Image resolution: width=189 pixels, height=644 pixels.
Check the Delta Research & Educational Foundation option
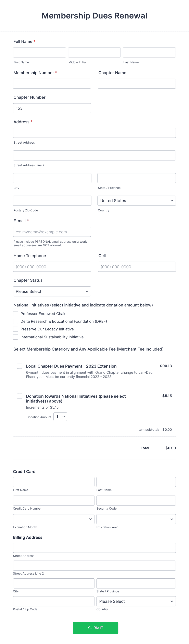[x=15, y=321]
